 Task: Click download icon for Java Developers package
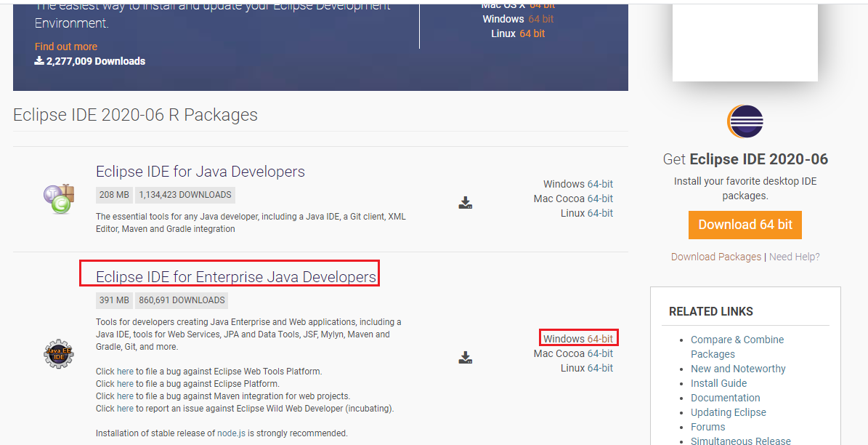pyautogui.click(x=466, y=203)
